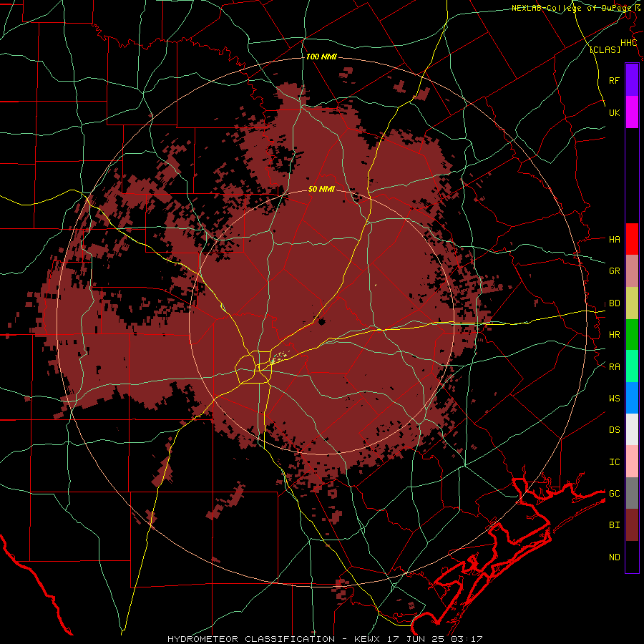The height and width of the screenshot is (644, 644).
Task: Click the yellow city loop at map center
Action: coord(253,368)
